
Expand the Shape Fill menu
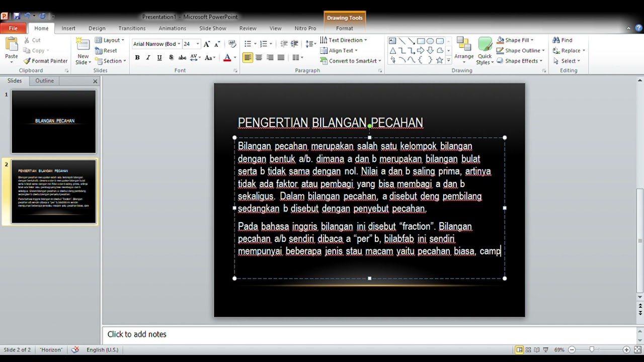(x=515, y=40)
